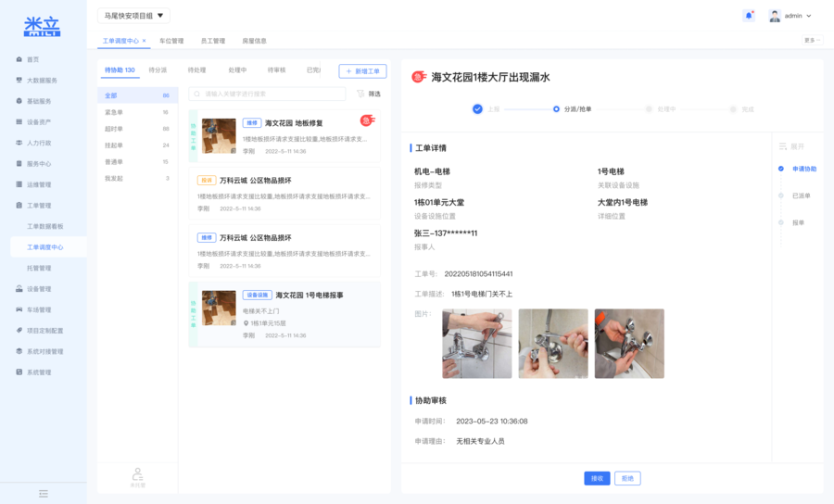Switch to the 待分派 status tab
Image resolution: width=834 pixels, height=504 pixels.
point(158,70)
